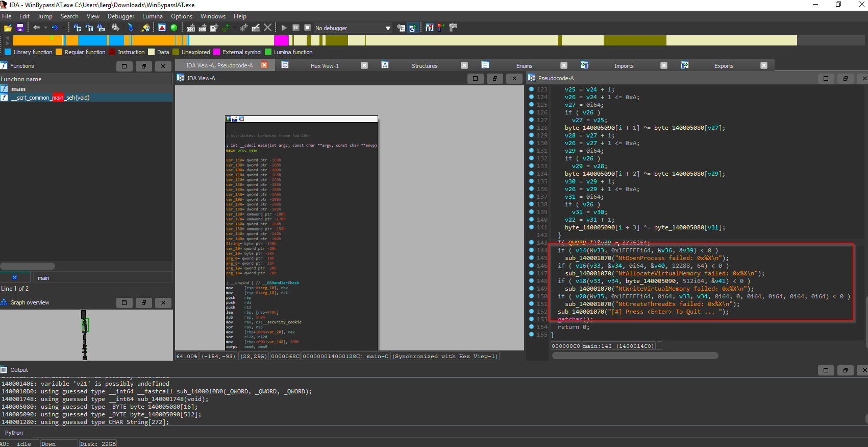Switch to the Exports tab
This screenshot has width=868, height=447.
(724, 65)
